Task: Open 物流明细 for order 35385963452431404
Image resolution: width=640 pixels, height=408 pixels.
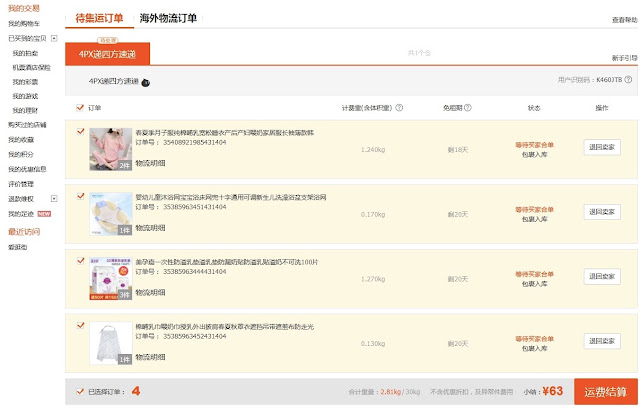Action: point(151,357)
